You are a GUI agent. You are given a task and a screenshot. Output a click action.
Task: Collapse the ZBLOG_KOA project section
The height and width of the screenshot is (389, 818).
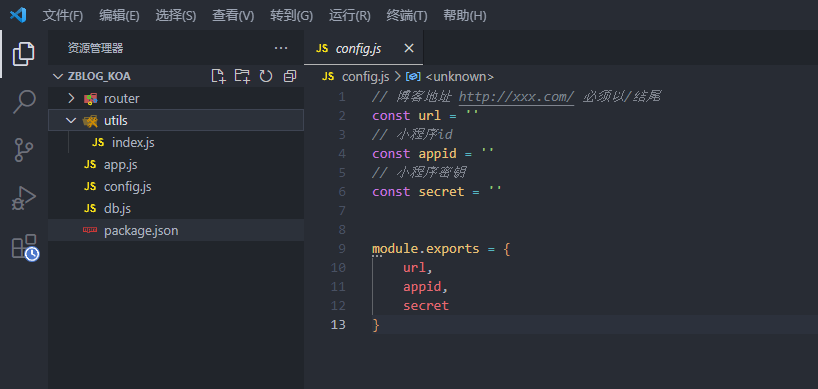(57, 76)
